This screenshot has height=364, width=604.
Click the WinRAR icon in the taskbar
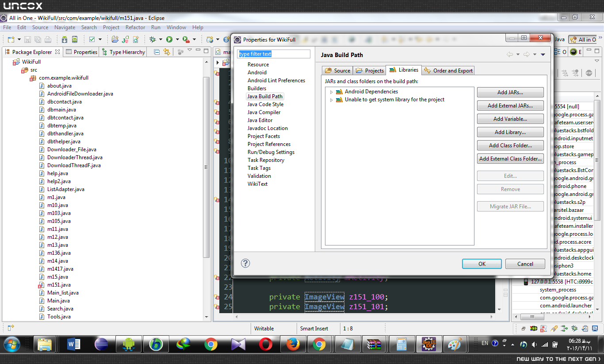[374, 344]
